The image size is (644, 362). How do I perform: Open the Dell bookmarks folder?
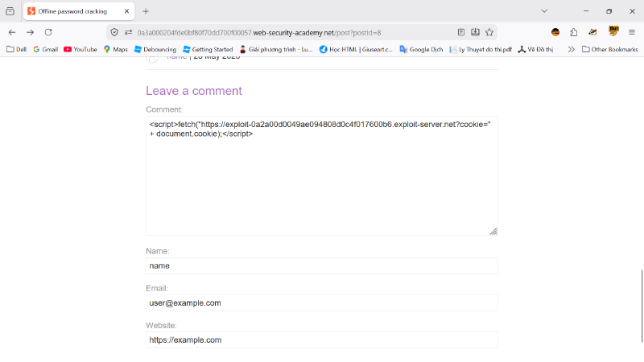point(16,49)
